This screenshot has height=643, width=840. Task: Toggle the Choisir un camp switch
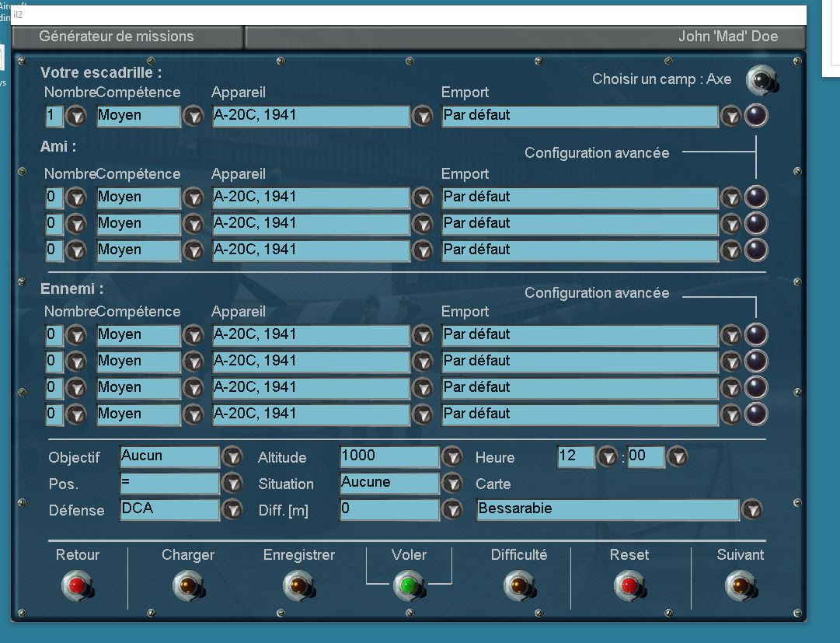(762, 80)
